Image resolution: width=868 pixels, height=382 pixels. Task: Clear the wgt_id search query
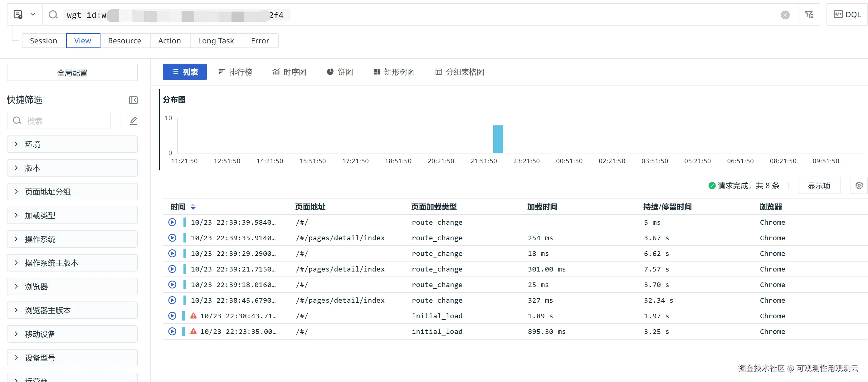pyautogui.click(x=785, y=15)
